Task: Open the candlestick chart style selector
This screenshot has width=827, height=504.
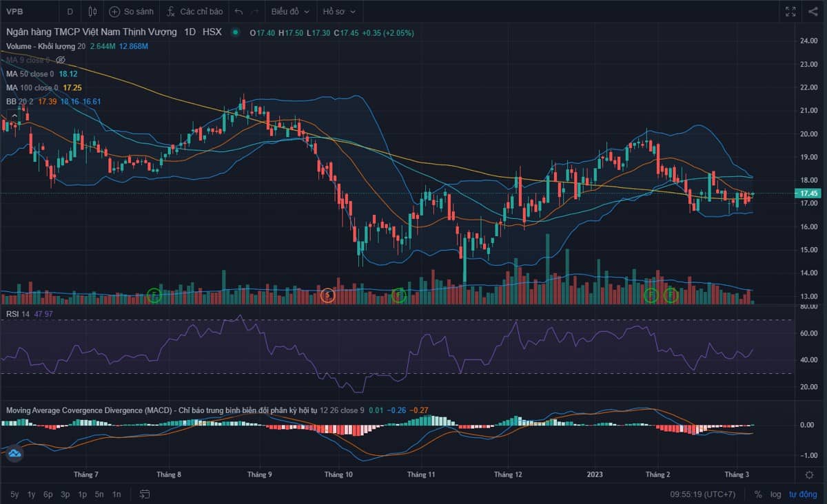Action: (x=93, y=12)
